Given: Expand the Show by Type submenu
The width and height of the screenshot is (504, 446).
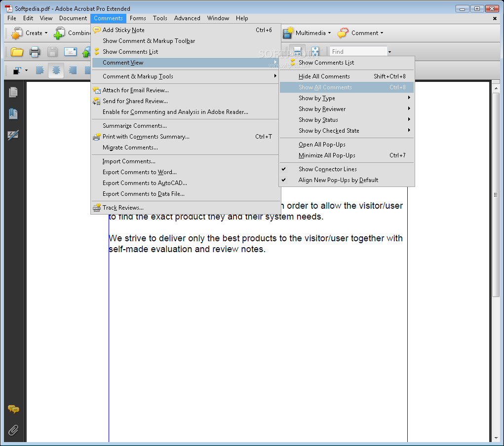Looking at the screenshot, I should click(x=347, y=98).
